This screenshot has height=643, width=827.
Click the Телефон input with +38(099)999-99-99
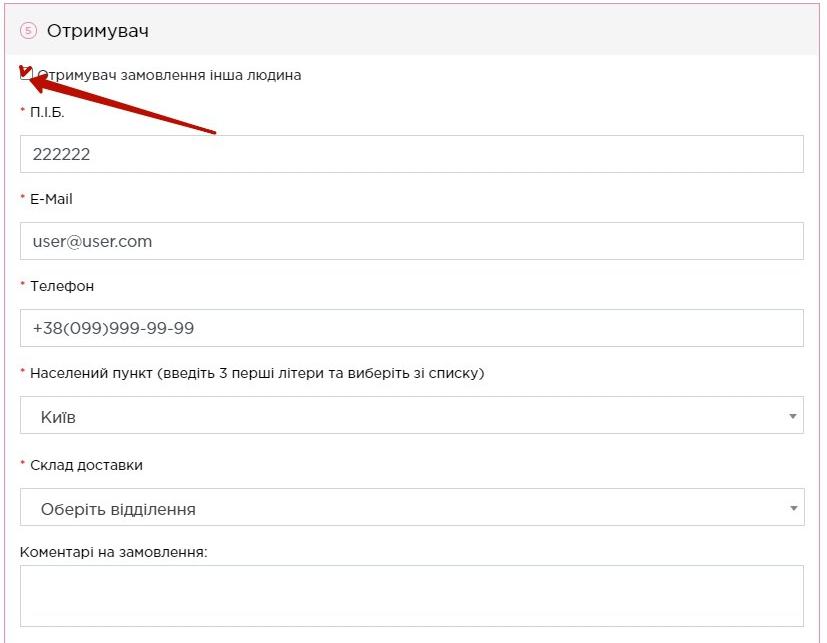click(x=411, y=328)
